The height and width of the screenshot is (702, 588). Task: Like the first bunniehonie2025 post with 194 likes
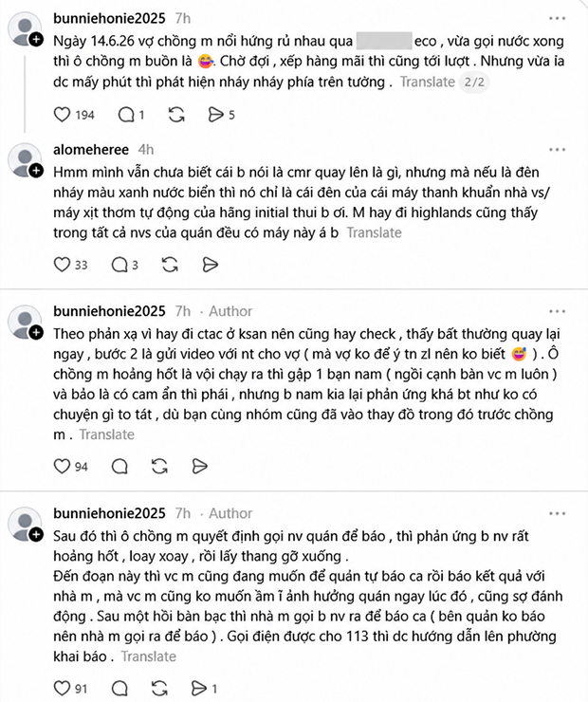pyautogui.click(x=62, y=115)
